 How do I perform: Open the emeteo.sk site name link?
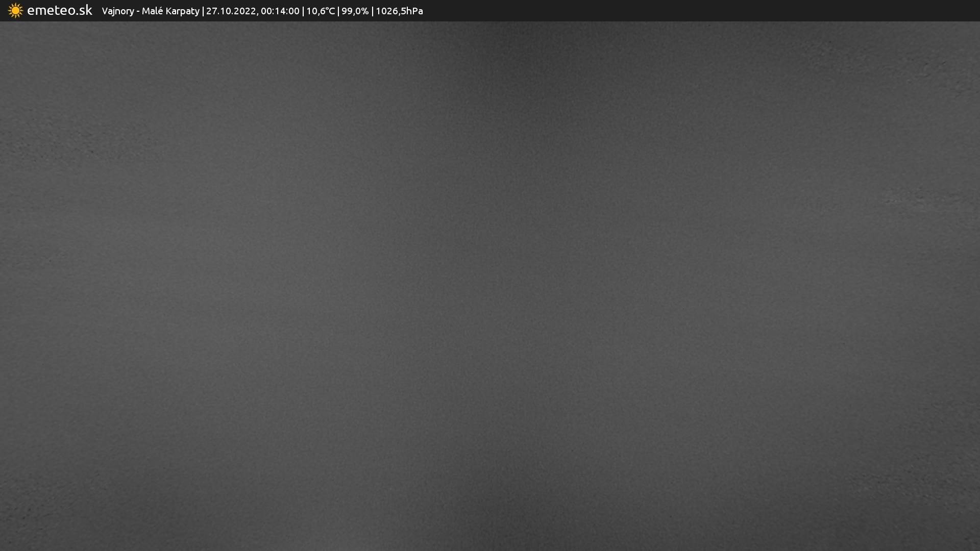pos(59,11)
